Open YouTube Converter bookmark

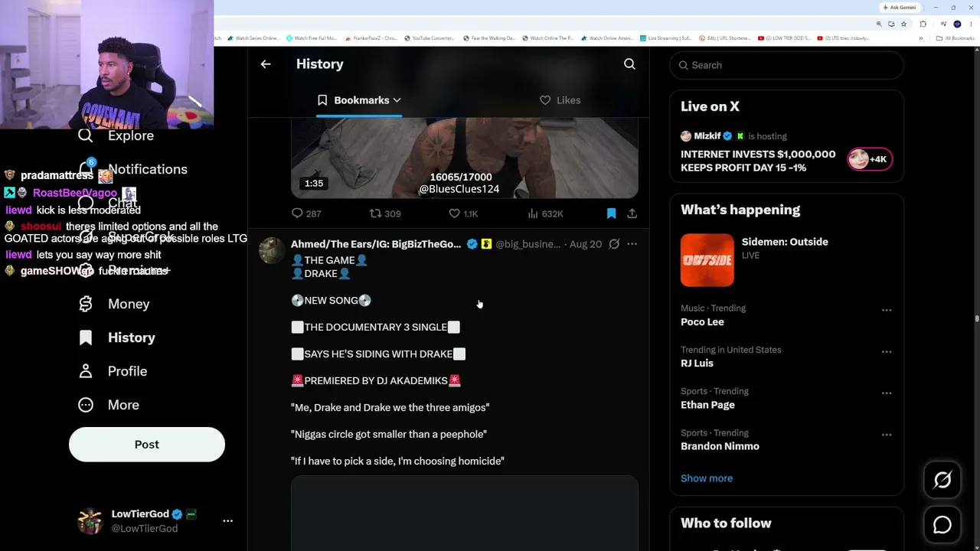tap(430, 38)
